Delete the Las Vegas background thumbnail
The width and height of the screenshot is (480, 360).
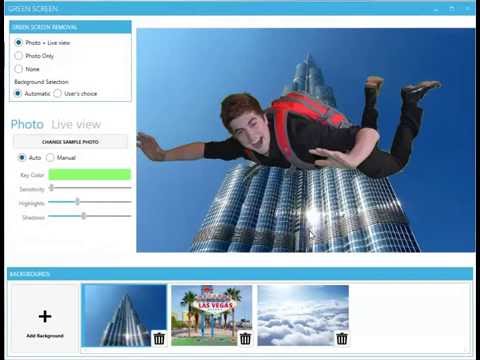(245, 338)
